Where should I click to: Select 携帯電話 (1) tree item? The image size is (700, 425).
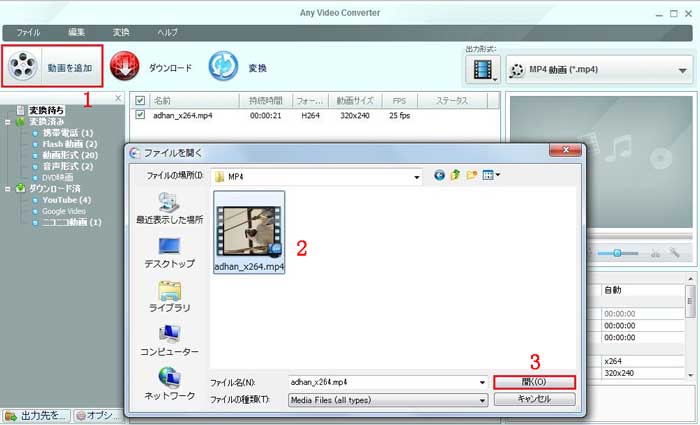[x=68, y=133]
